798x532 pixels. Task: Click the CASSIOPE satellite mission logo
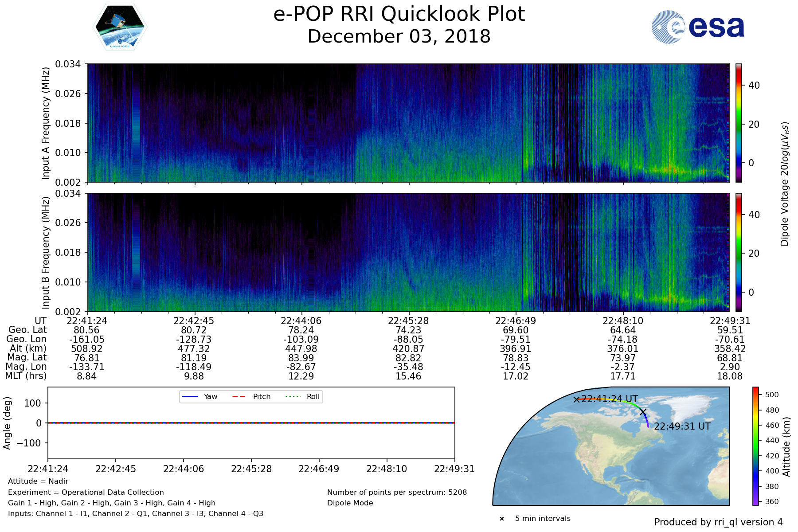(120, 27)
